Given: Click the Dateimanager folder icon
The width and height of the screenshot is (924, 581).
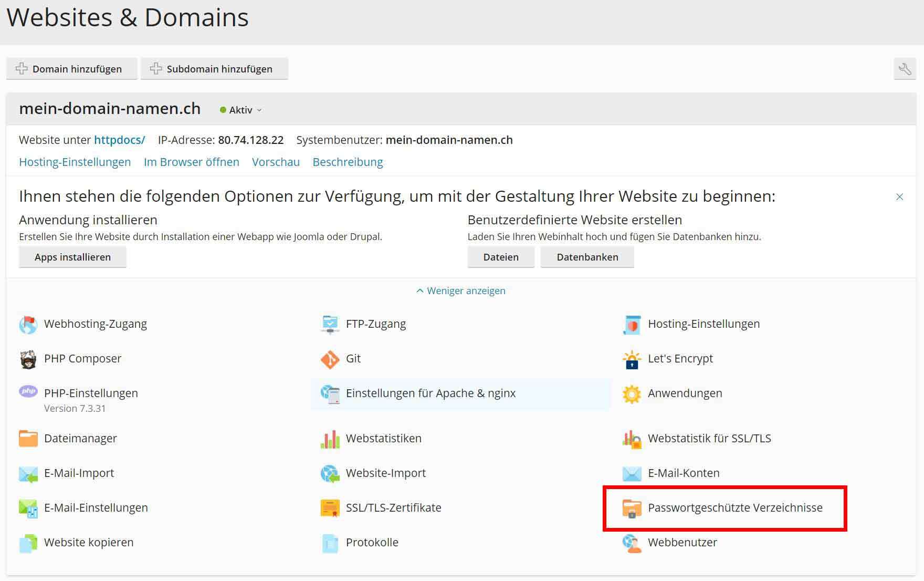Looking at the screenshot, I should tap(28, 439).
